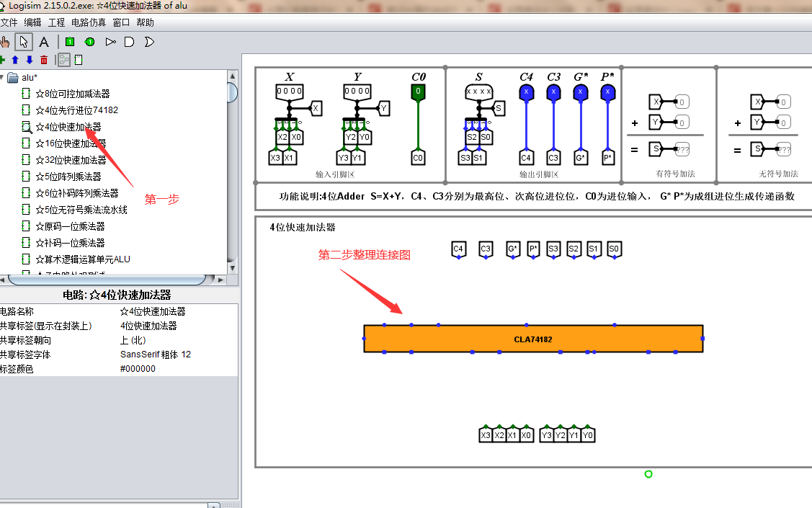Select the C4 output pin circle
812x508 pixels.
click(x=526, y=92)
